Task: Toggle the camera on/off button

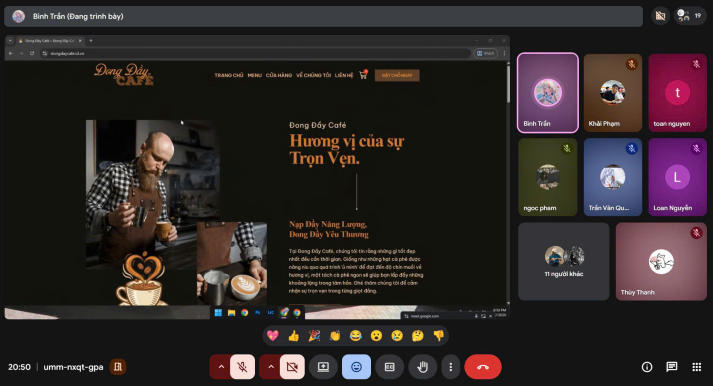Action: click(x=292, y=367)
